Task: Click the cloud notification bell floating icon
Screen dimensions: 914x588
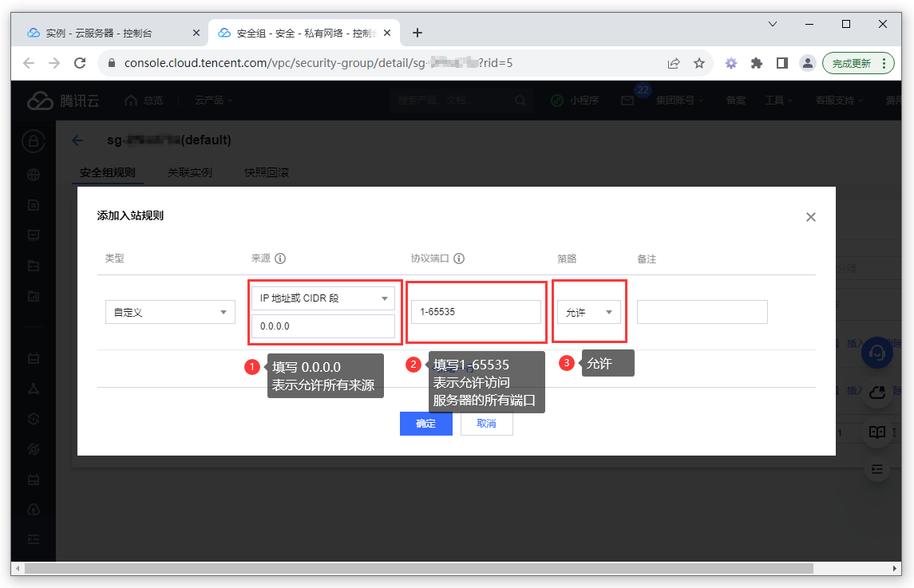Action: point(876,392)
